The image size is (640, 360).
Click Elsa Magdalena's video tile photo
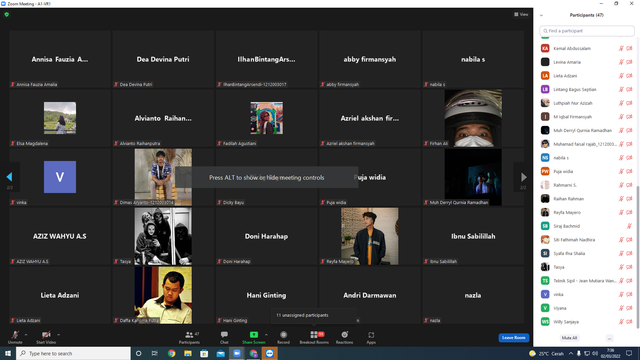(60, 118)
